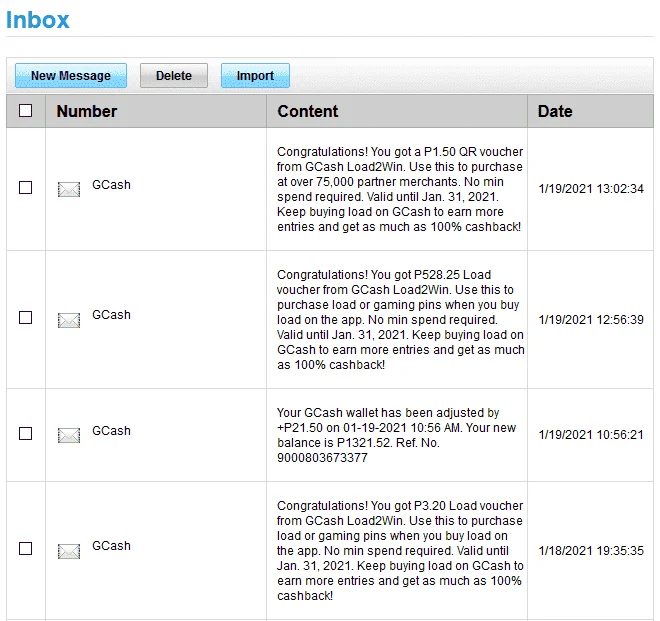Viewport: 660px width, 621px height.
Task: Click the New Message button
Action: click(71, 76)
